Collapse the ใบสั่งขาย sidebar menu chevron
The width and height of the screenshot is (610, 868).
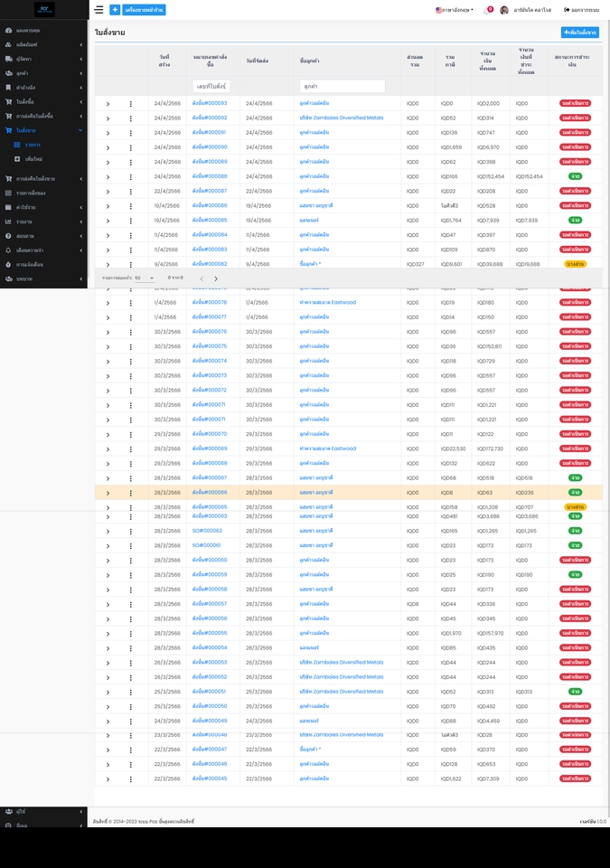pyautogui.click(x=80, y=130)
